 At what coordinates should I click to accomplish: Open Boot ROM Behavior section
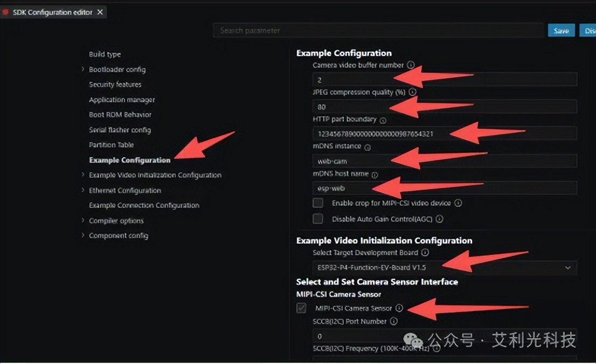coord(120,114)
